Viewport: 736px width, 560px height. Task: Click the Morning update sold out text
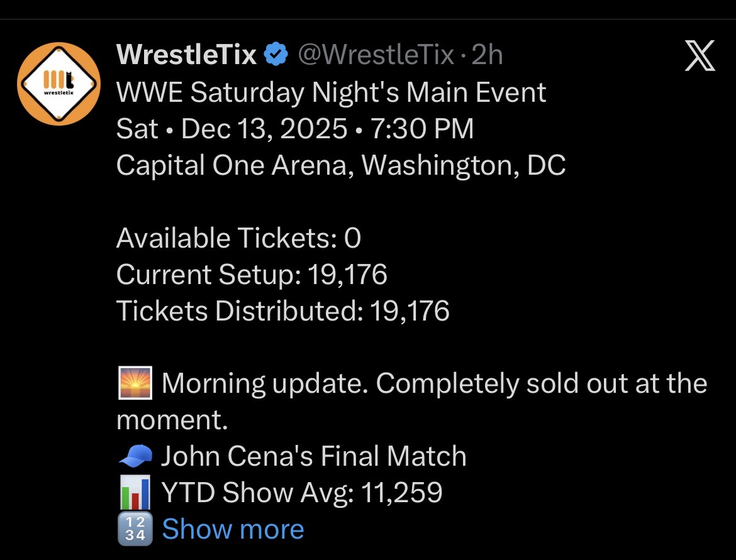[x=434, y=383]
